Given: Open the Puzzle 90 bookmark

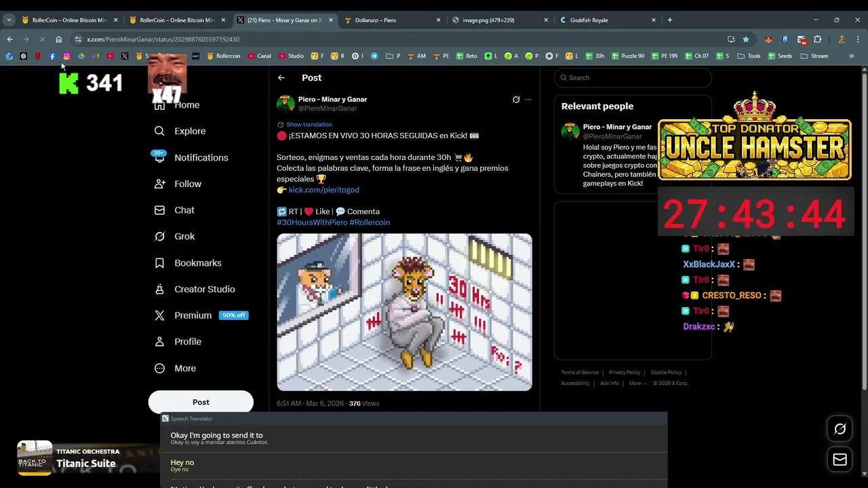Looking at the screenshot, I should click(628, 56).
